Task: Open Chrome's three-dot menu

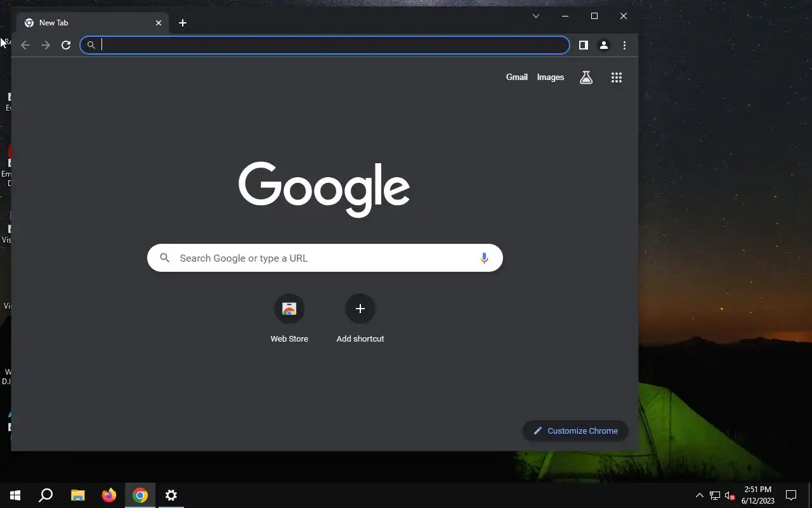Action: coord(624,45)
